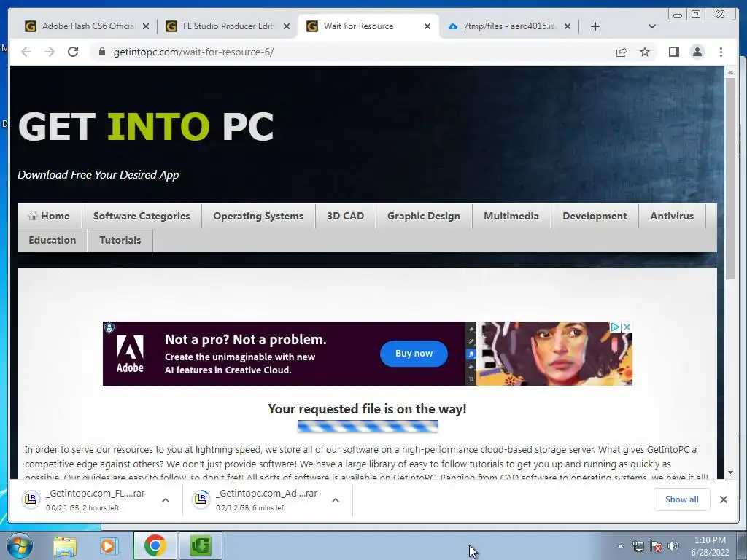Click the padlock site info icon
Image resolution: width=747 pixels, height=560 pixels.
101,52
